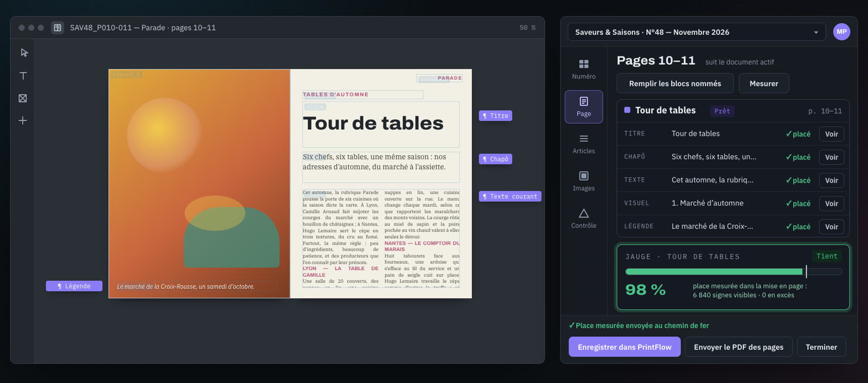Click the chapô paragraph on the right page

click(x=374, y=162)
